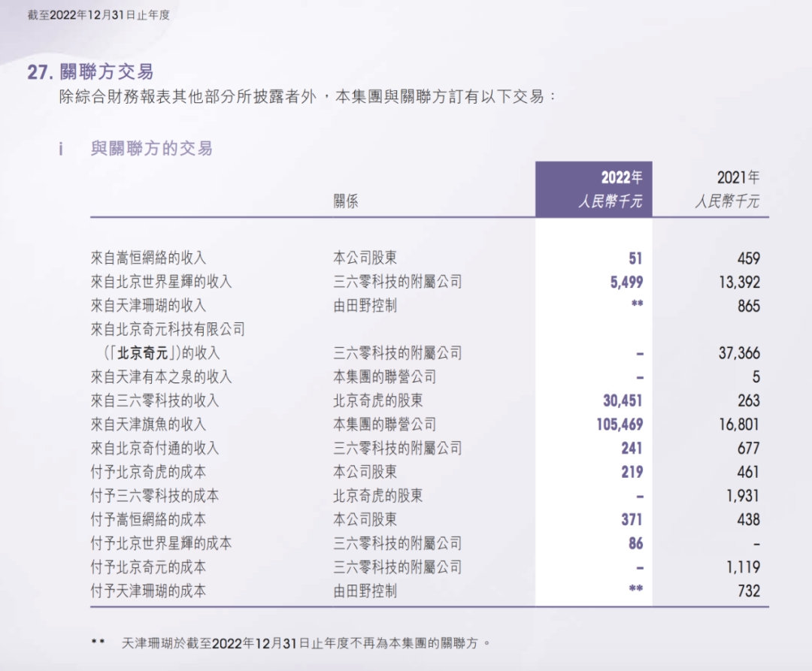Click the '關係' column header
The height and width of the screenshot is (671, 812).
click(x=346, y=201)
